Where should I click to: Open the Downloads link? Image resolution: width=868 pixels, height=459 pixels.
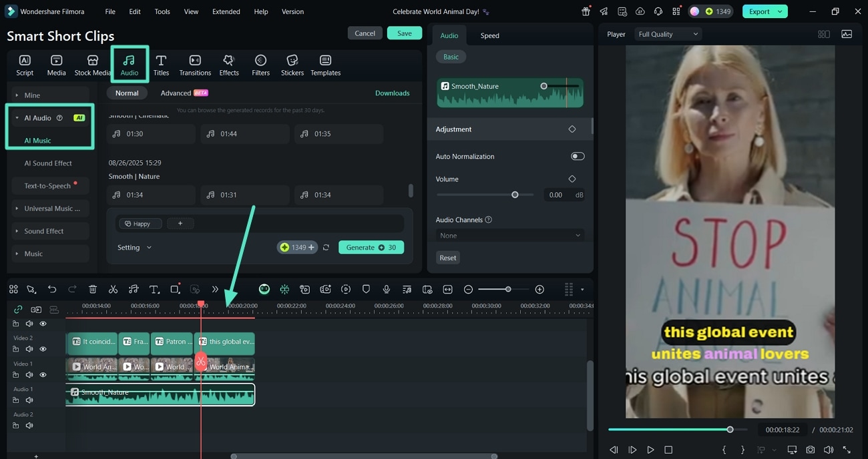pyautogui.click(x=393, y=93)
